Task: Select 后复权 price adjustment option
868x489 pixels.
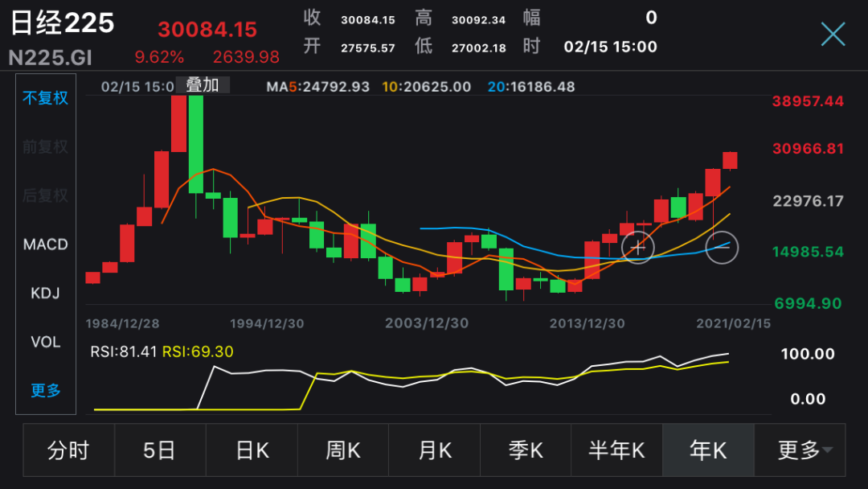Action: click(x=45, y=195)
